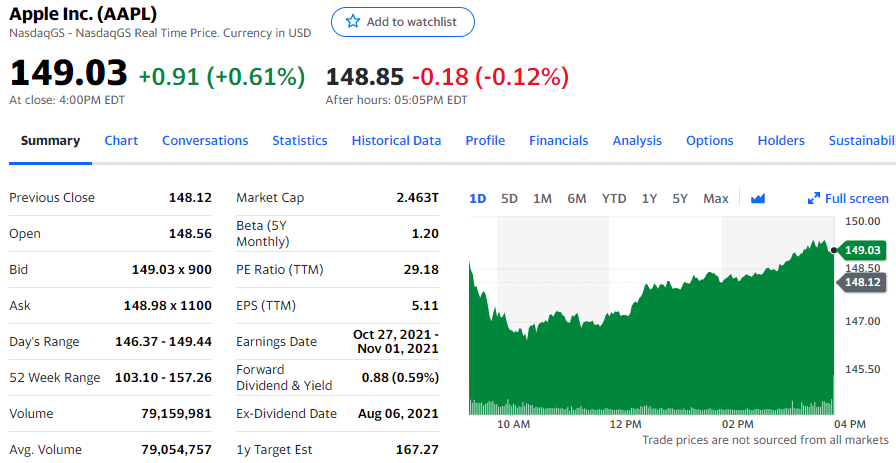The image size is (896, 463).
Task: Choose the YTD chart range
Action: coord(614,198)
